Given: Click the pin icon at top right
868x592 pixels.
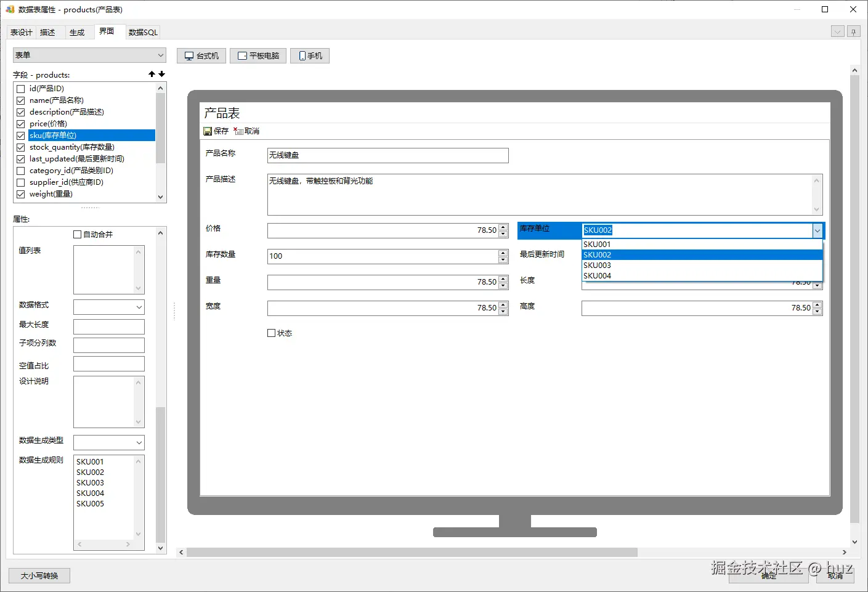Looking at the screenshot, I should [854, 31].
